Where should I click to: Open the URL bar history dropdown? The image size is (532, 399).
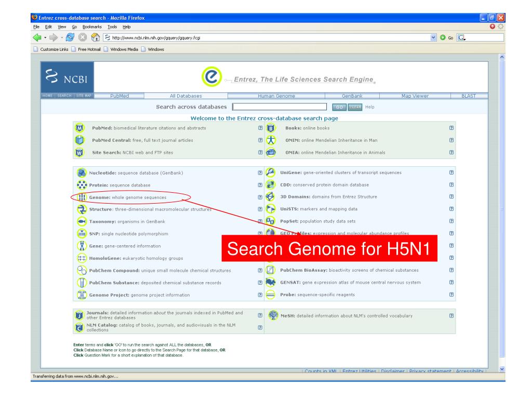click(x=433, y=37)
